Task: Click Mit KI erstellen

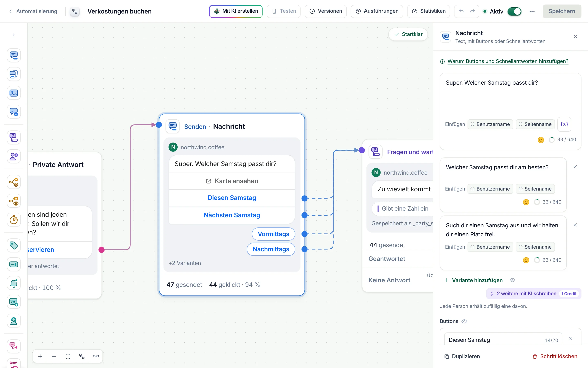Action: tap(236, 11)
